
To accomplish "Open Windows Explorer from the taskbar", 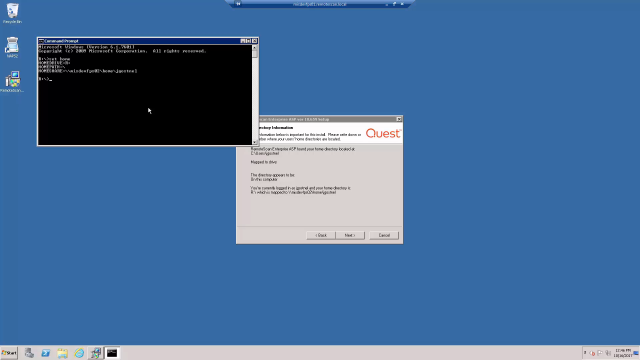I will tap(62, 353).
